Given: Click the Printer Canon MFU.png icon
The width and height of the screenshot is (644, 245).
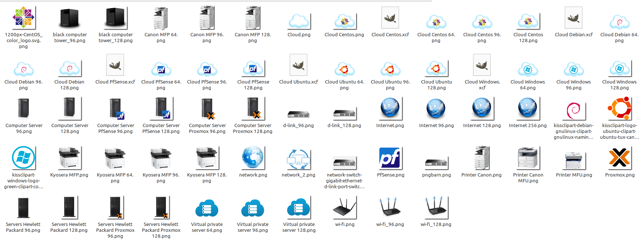Looking at the screenshot, I should 528,158.
